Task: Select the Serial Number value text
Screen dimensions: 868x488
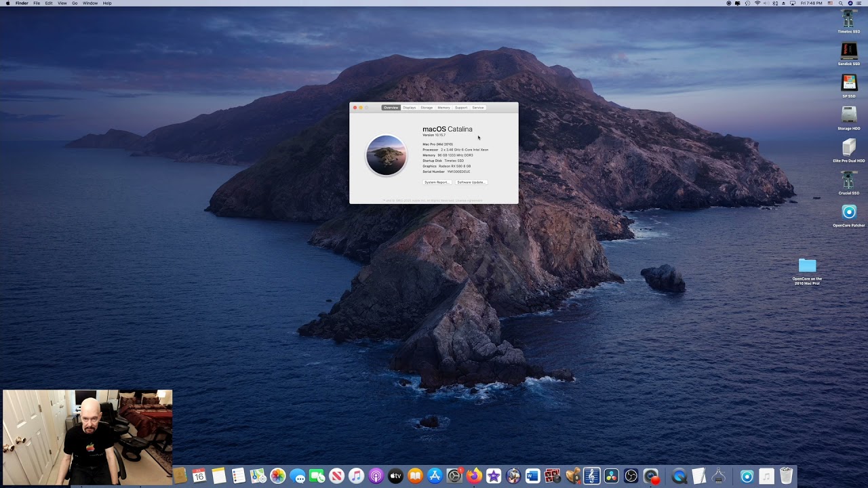Action: pos(458,171)
